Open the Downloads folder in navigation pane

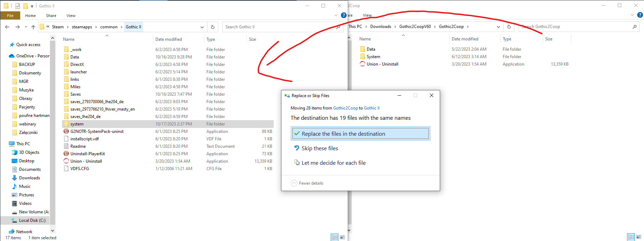point(29,178)
